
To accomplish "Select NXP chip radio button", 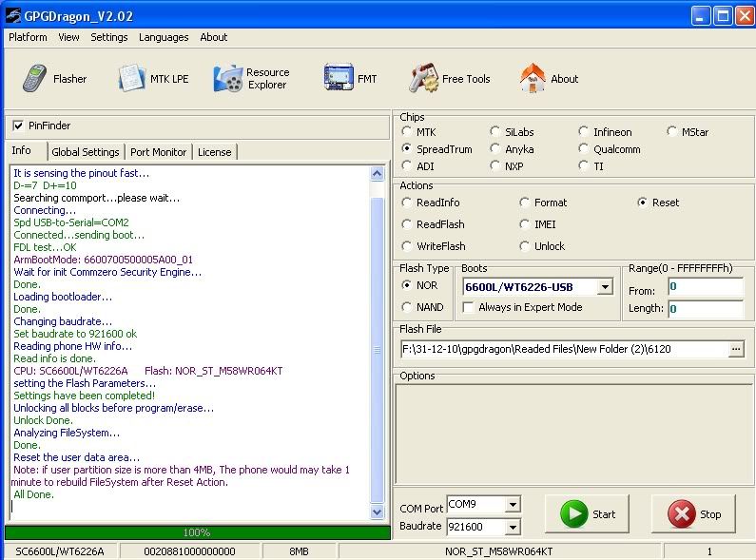I will tap(494, 165).
